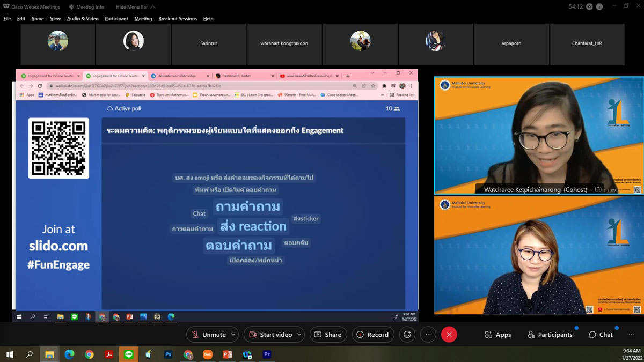Open the Audio & Video menu
This screenshot has height=362, width=644.
click(x=83, y=19)
